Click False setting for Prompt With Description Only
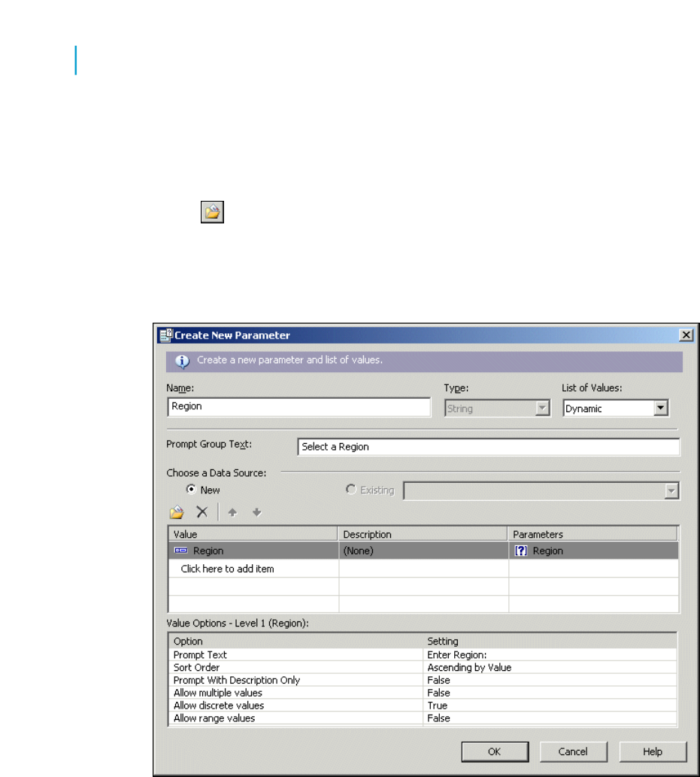700x777 pixels. click(x=438, y=680)
